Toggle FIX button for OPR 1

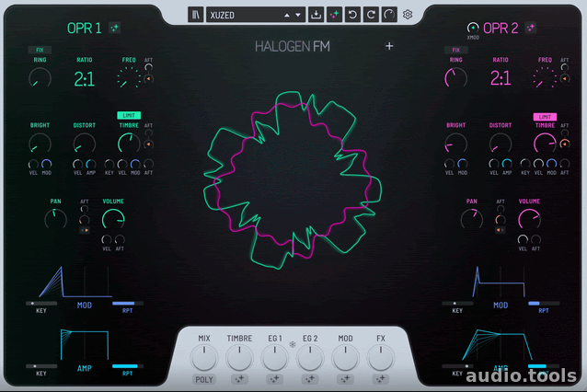pos(40,50)
